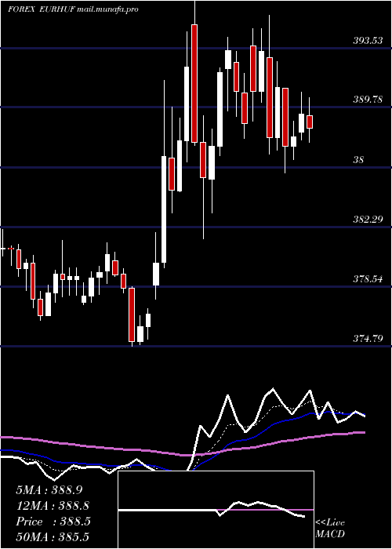Click the 12MA : 388.8 value
This screenshot has height=549, width=392.
click(53, 506)
